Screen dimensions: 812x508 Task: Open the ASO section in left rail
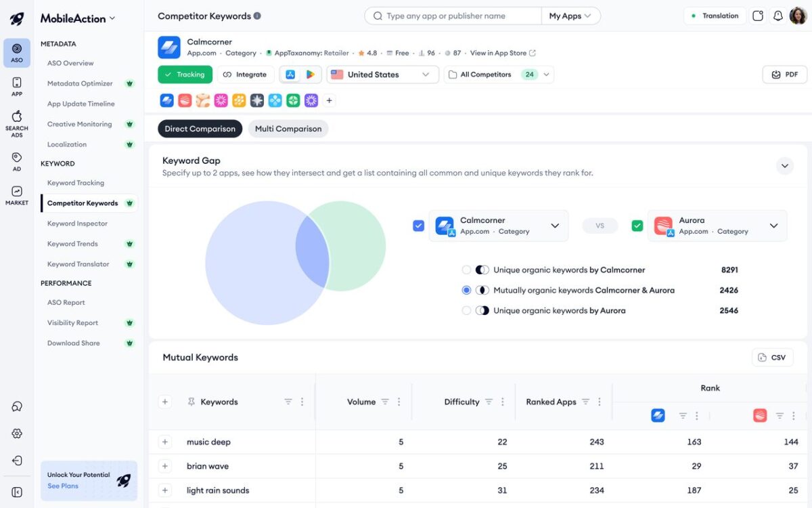tap(17, 53)
